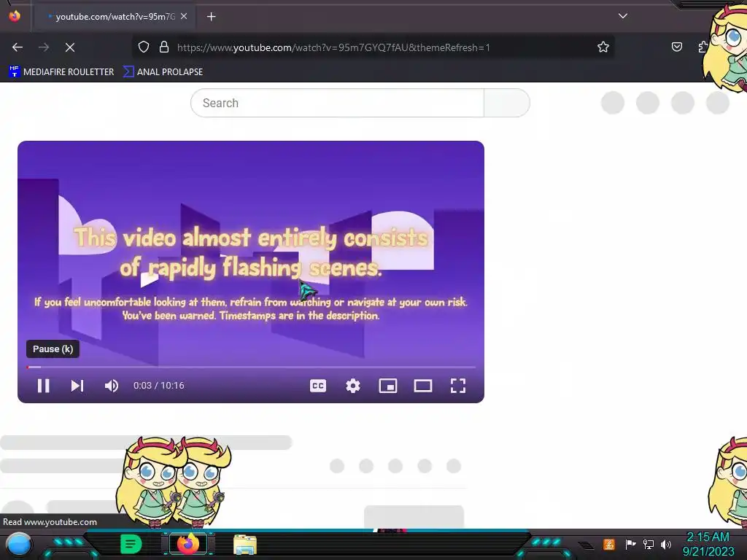Open File Explorer from taskbar

(x=245, y=544)
